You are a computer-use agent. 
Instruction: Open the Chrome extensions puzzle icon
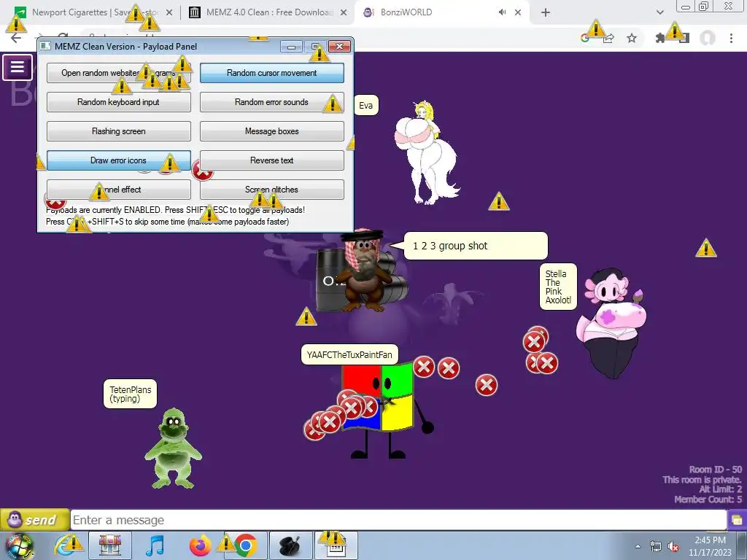click(x=660, y=38)
